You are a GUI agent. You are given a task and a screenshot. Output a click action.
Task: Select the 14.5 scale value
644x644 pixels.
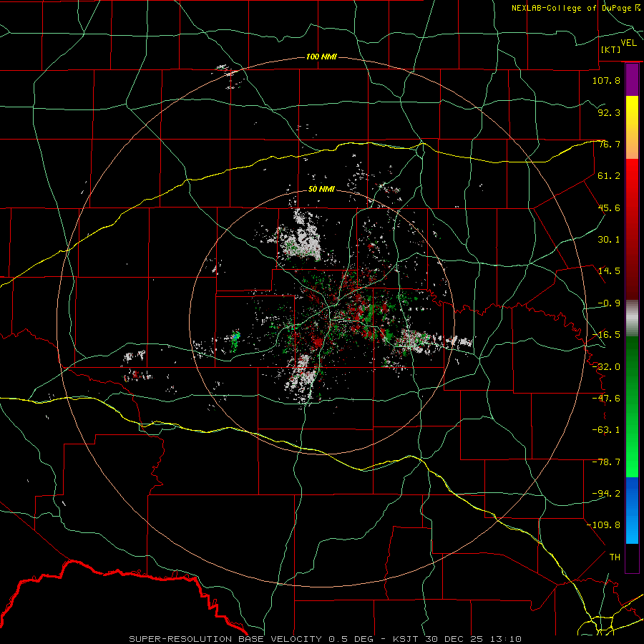[609, 271]
